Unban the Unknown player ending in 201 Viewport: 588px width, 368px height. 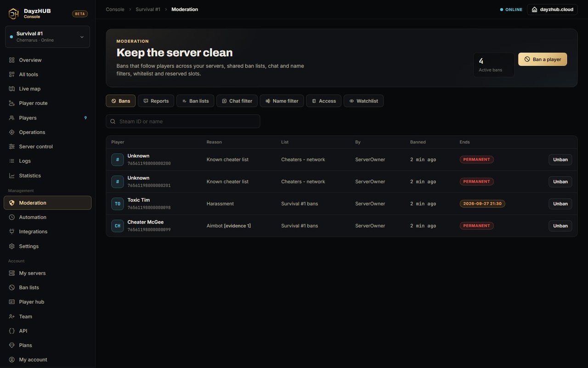coord(560,182)
